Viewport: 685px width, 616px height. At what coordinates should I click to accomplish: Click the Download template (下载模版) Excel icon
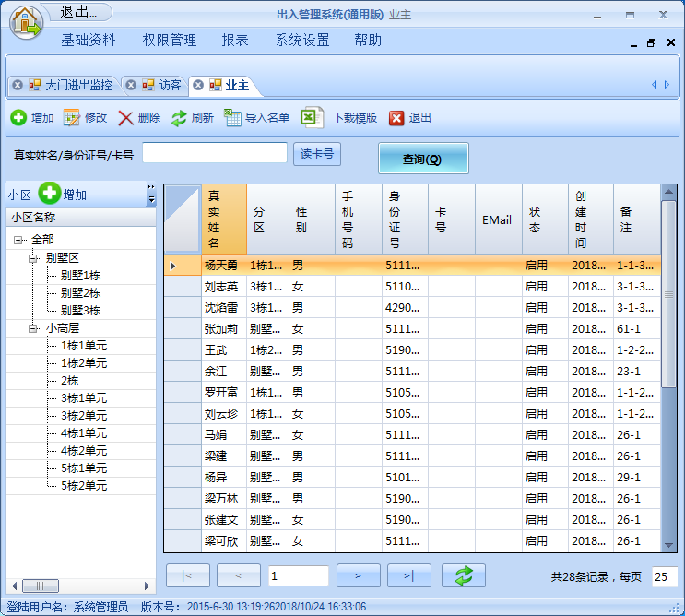click(312, 118)
